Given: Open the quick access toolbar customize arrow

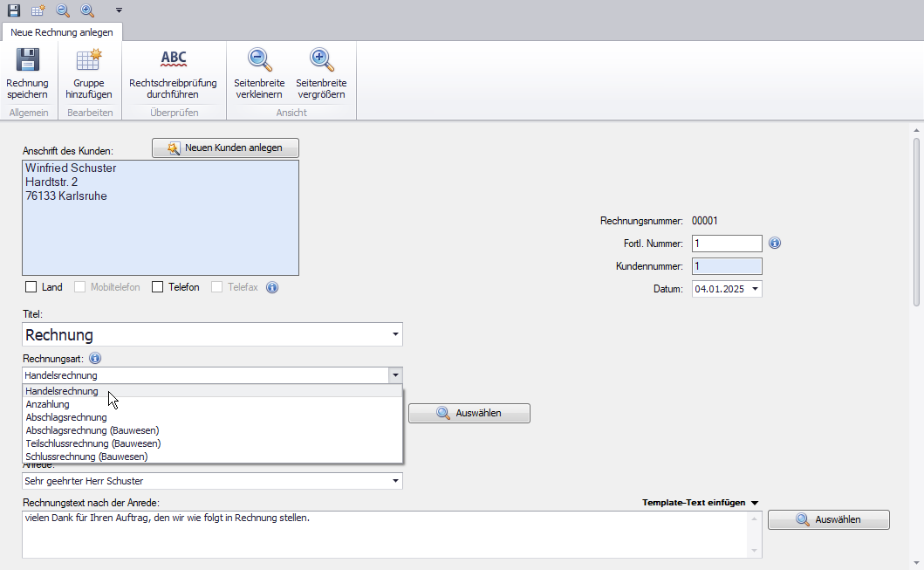Looking at the screenshot, I should click(119, 10).
